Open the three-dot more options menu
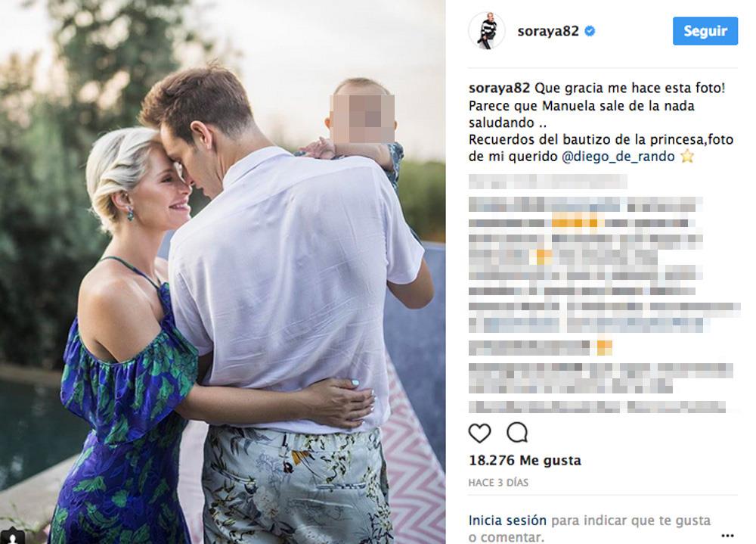Viewport: 756px width, 544px height. (727, 536)
